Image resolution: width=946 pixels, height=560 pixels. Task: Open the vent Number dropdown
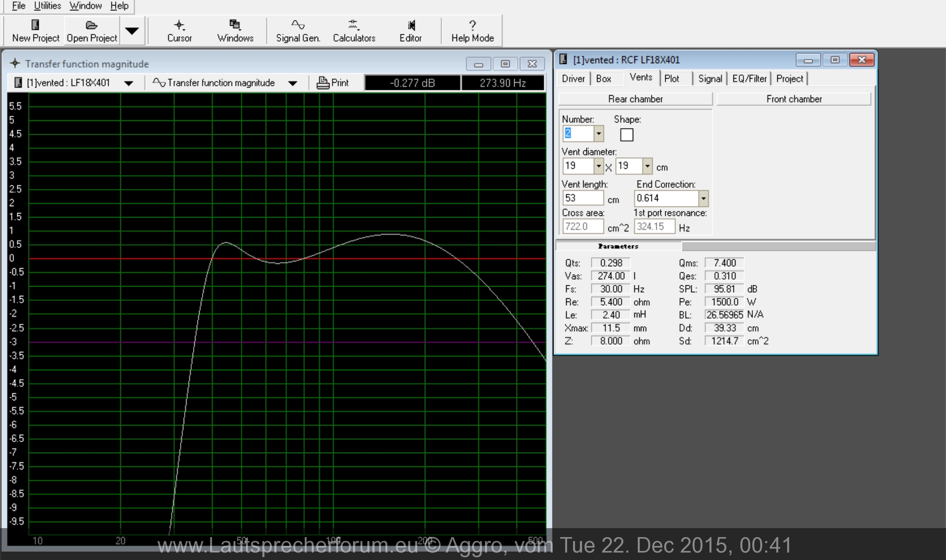click(599, 133)
